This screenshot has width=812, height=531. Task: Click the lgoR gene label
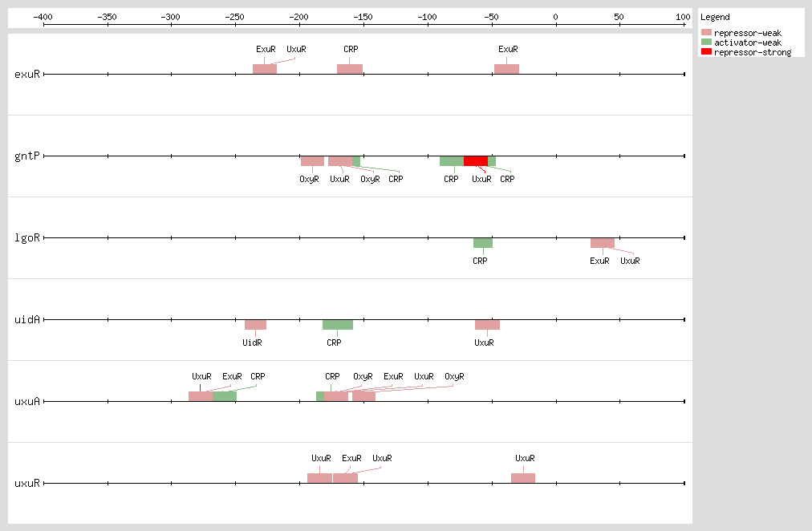coord(27,237)
